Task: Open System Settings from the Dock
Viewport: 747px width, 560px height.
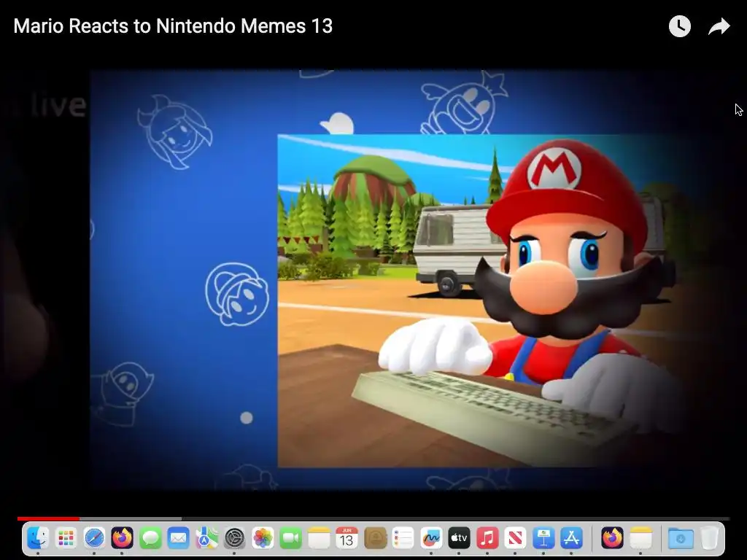Action: coord(234,538)
